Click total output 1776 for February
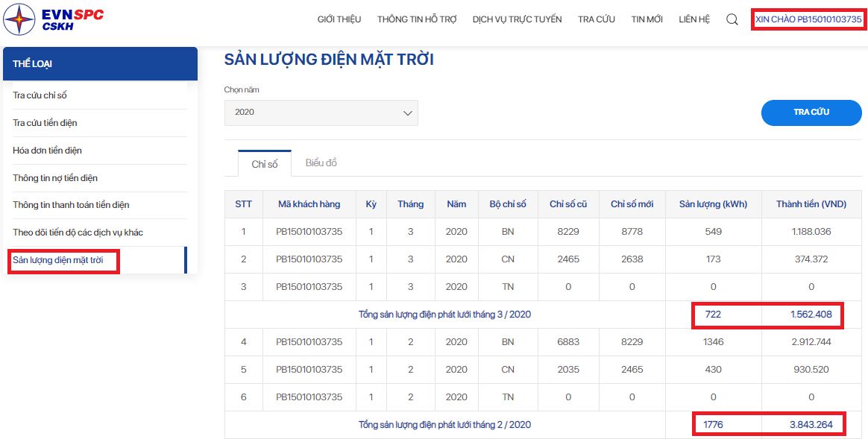868x439 pixels. tap(713, 425)
